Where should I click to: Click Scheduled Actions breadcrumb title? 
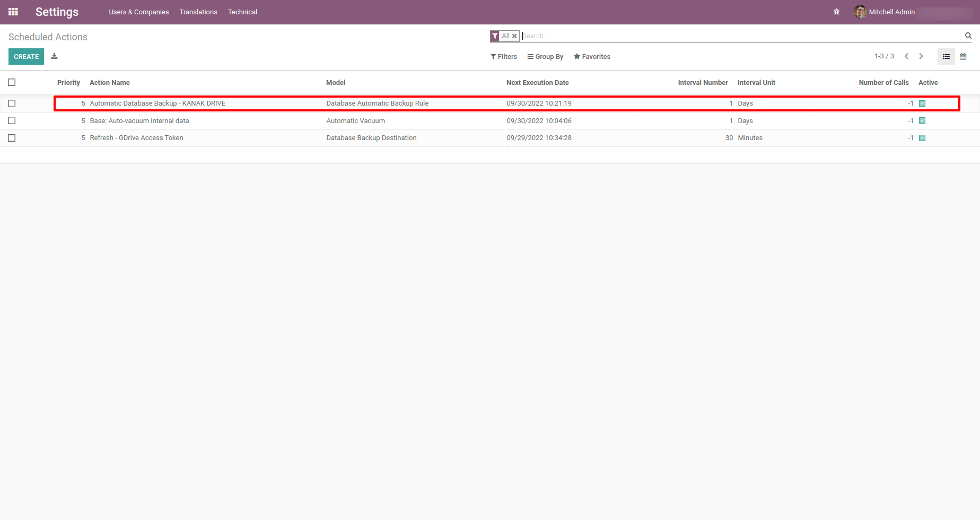[48, 37]
